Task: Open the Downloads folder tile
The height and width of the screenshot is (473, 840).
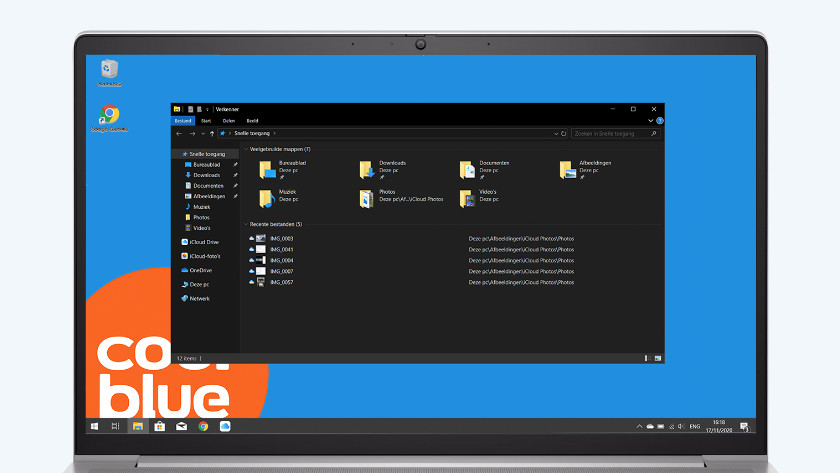Action: pos(382,169)
